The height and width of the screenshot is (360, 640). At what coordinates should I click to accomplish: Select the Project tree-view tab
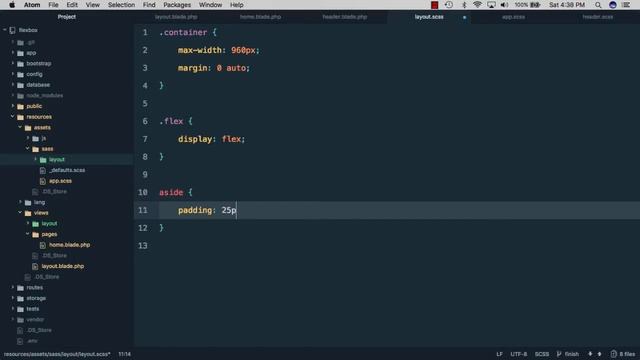[67, 17]
